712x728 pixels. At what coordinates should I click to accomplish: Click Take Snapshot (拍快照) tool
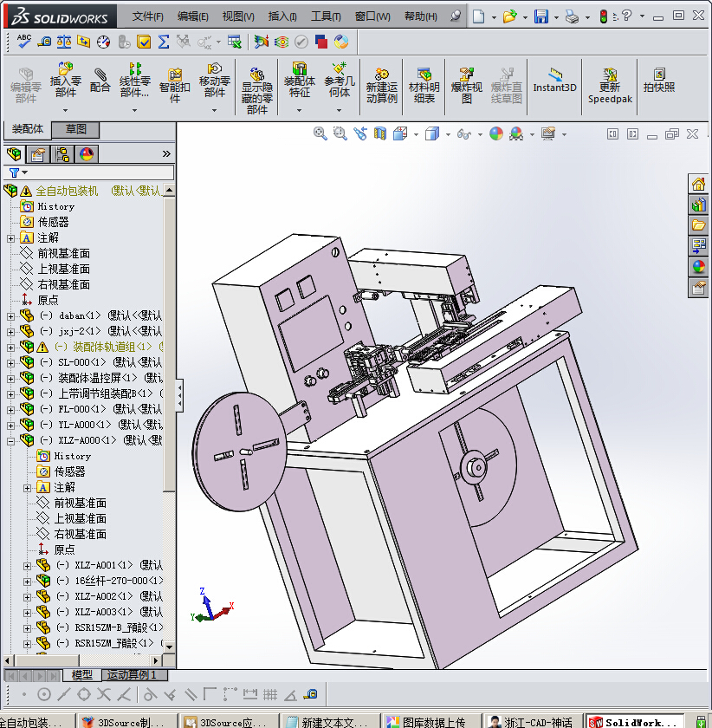point(659,80)
